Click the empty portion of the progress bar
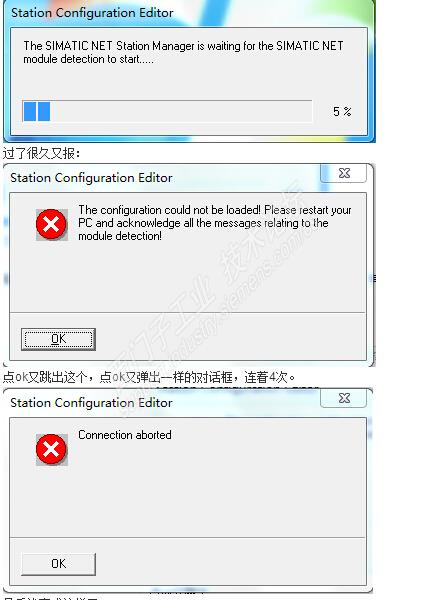Image resolution: width=426 pixels, height=600 pixels. 181,111
